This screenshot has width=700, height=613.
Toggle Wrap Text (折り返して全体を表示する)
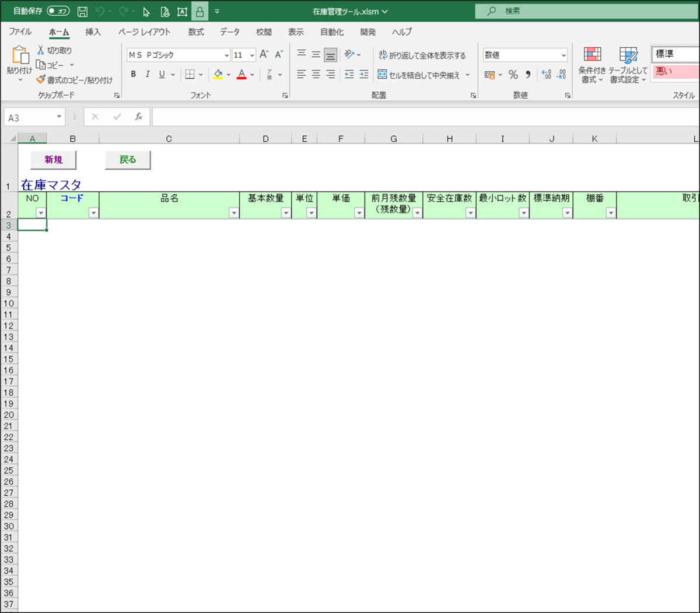422,55
